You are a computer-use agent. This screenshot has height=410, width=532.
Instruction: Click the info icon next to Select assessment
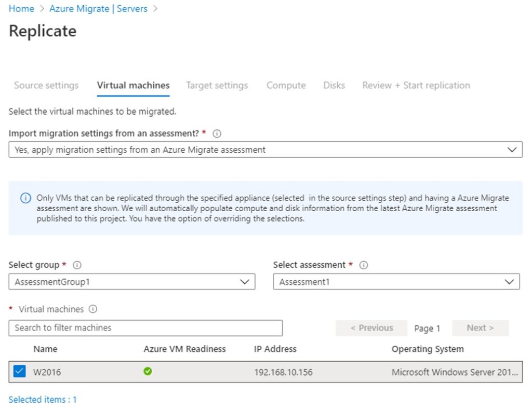pyautogui.click(x=364, y=265)
